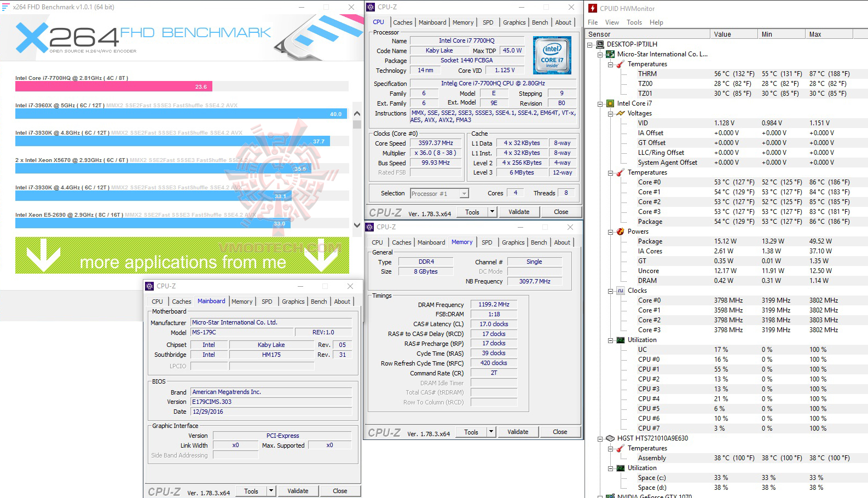Click the Value column header in HWMonitor
The image size is (868, 498).
[734, 34]
